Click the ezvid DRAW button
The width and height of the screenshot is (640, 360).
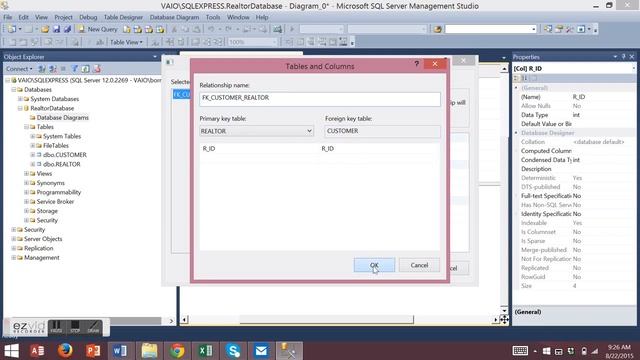coord(93,327)
